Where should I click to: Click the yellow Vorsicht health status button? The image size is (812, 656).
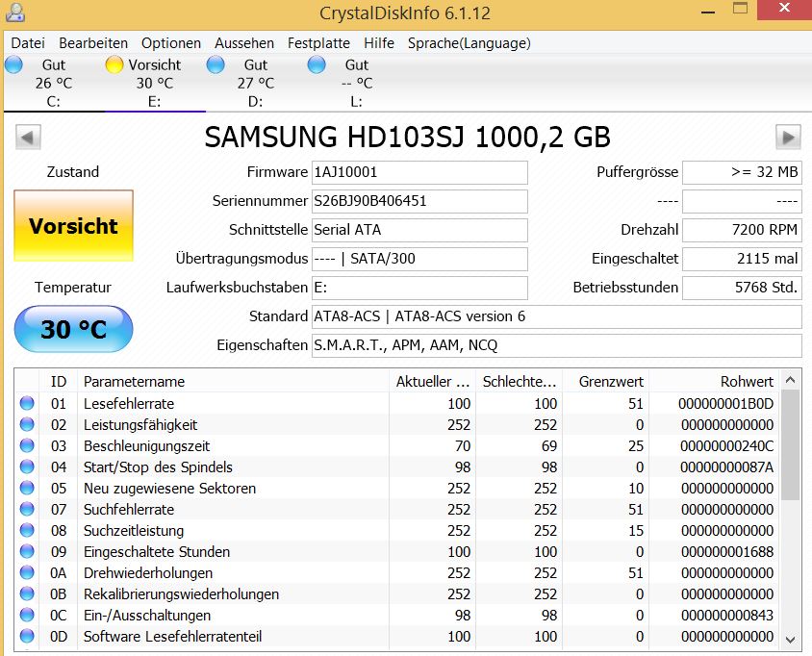73,226
